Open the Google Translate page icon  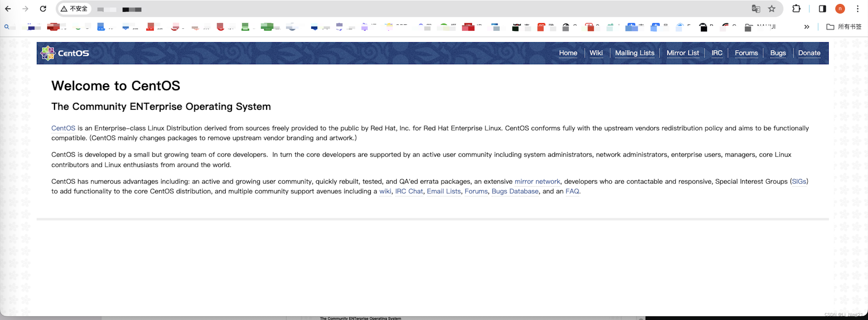(x=756, y=9)
